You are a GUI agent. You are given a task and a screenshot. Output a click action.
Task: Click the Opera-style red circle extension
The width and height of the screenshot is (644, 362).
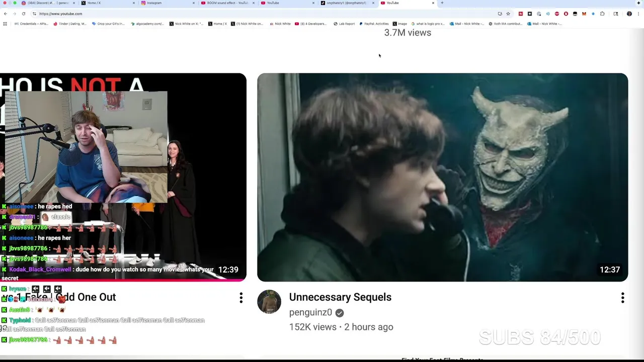(566, 14)
